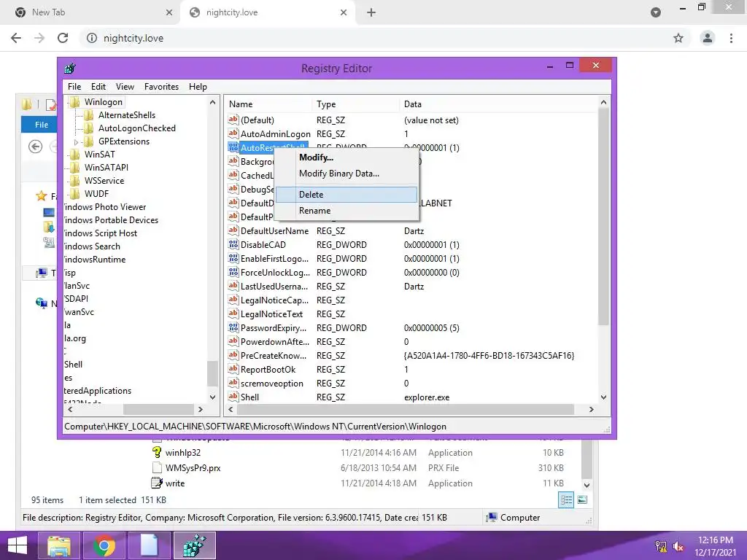Click the Type column header
Viewport: 747px width, 560px height.
[355, 104]
